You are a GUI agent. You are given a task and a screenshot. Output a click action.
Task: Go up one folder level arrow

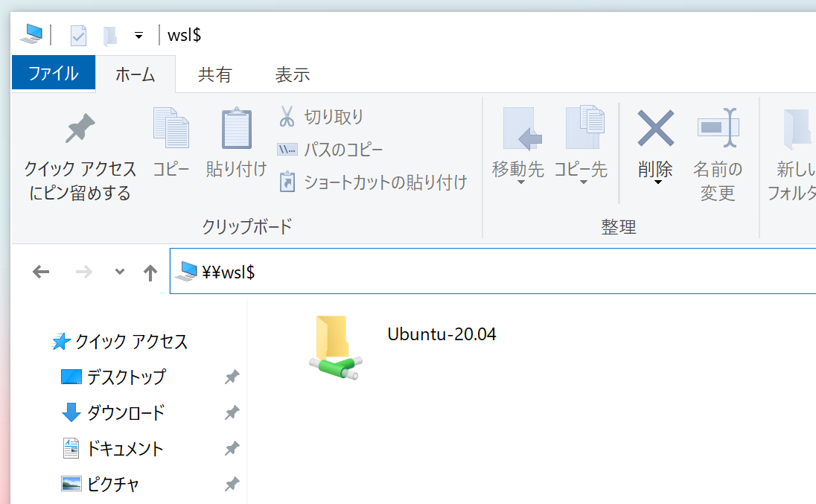click(x=150, y=272)
